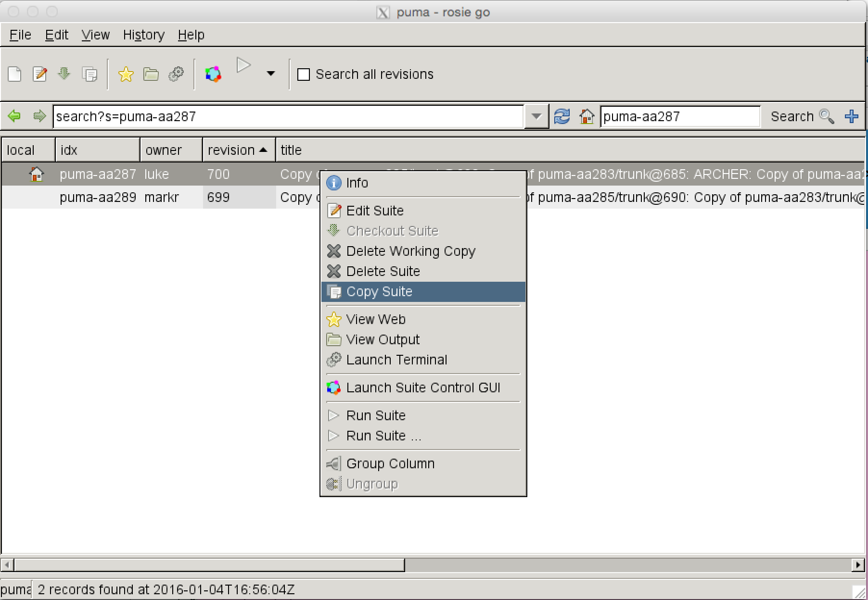Image resolution: width=868 pixels, height=600 pixels.
Task: Click the suite control GUI toolbar icon
Action: coord(213,74)
